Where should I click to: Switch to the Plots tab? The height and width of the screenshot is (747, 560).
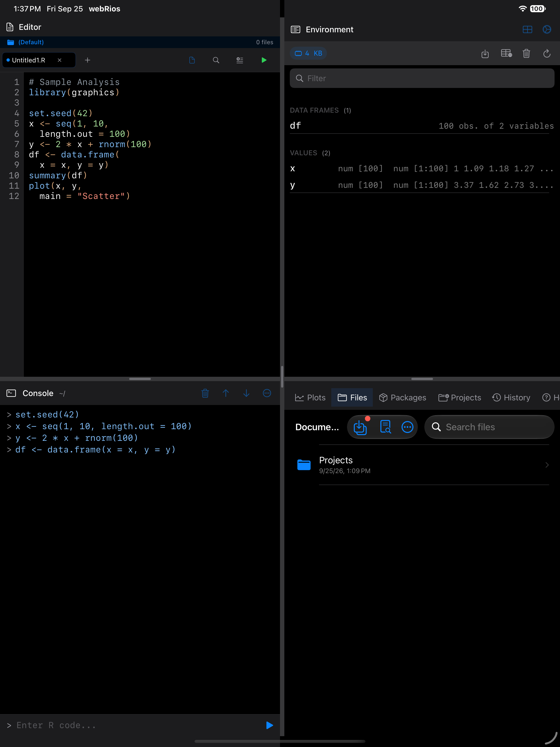click(310, 397)
